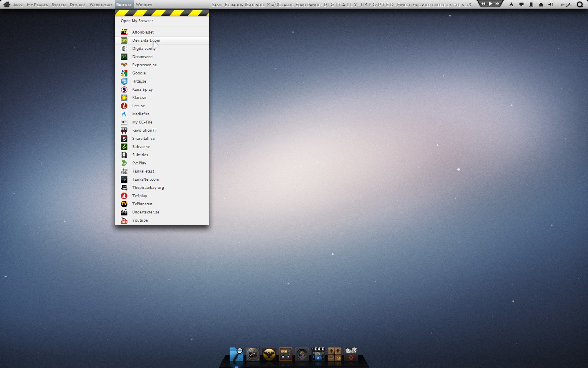Launch the compass browser in dock
Screen dimensions: 588x368
click(x=253, y=354)
